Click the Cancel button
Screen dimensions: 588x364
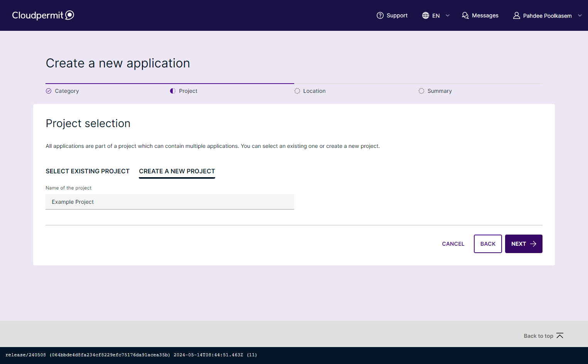[x=453, y=244]
